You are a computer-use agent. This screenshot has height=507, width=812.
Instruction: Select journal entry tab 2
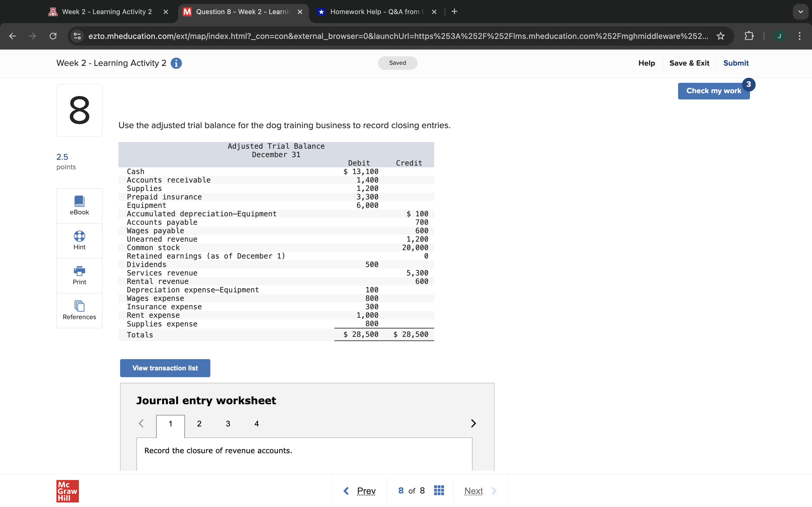(199, 424)
